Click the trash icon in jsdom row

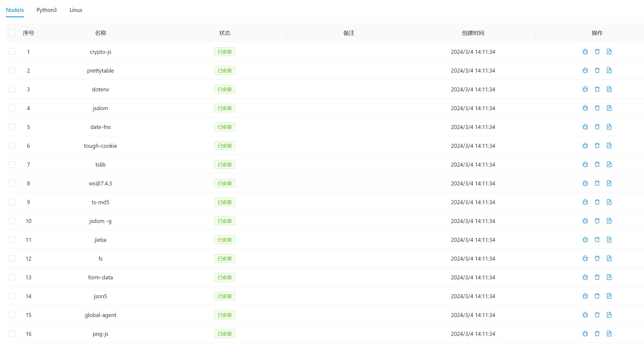point(597,108)
